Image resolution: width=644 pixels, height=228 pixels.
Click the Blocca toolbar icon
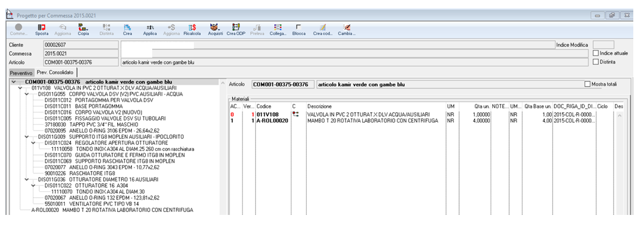click(299, 27)
